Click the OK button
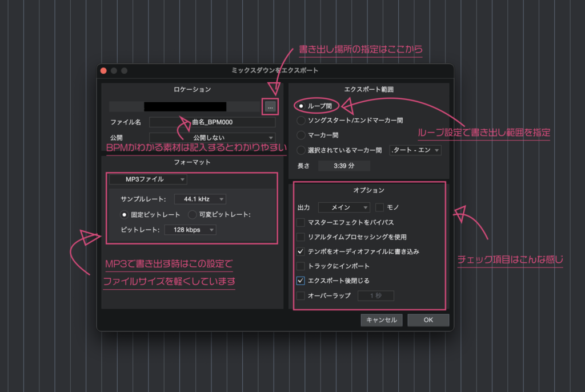The height and width of the screenshot is (392, 585). click(428, 320)
